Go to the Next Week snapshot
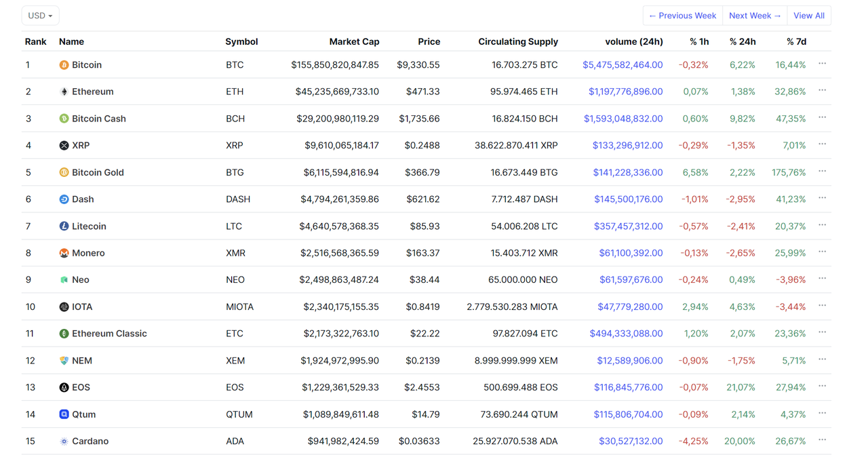868x455 pixels. (755, 16)
